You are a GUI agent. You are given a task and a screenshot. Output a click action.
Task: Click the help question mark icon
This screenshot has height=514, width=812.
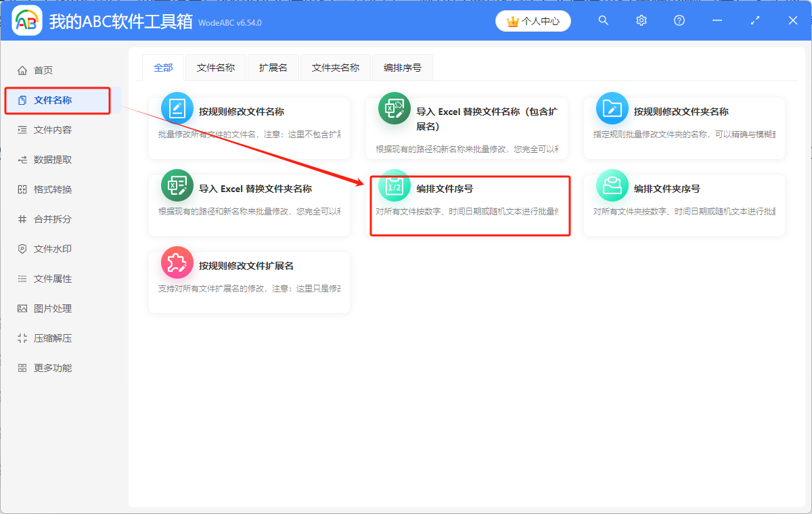point(679,21)
